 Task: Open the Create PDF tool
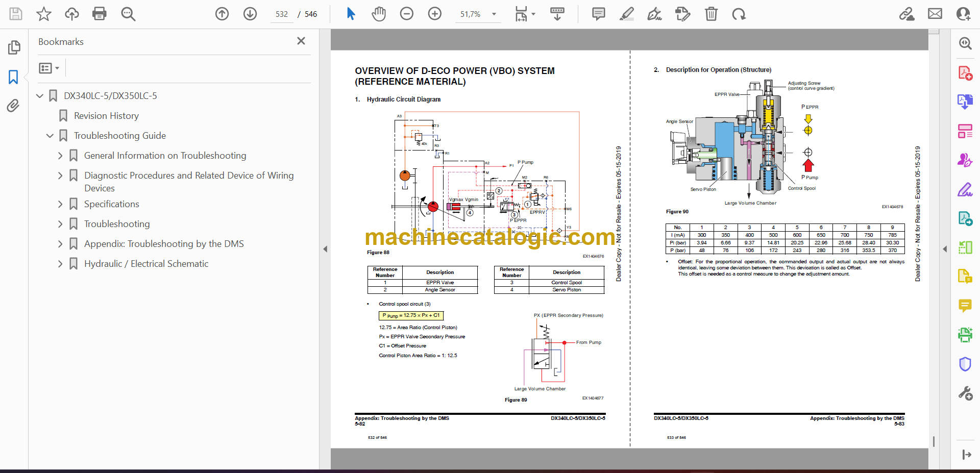pos(965,73)
